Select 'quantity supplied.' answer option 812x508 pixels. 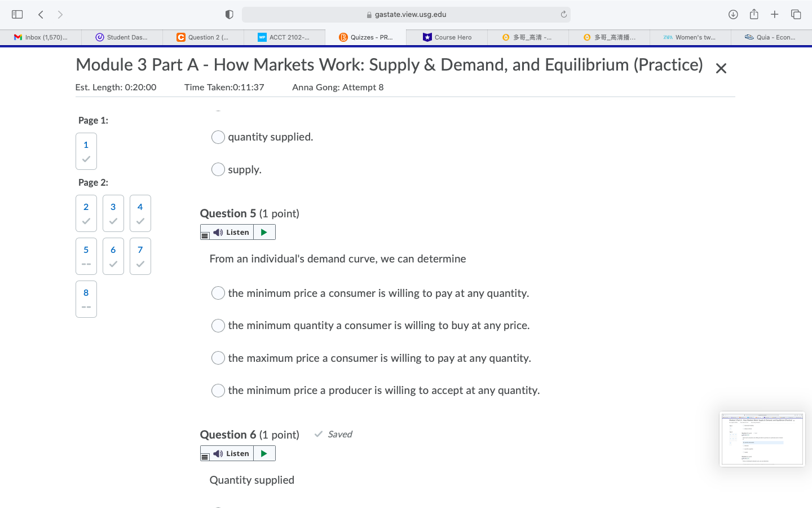[x=218, y=137]
